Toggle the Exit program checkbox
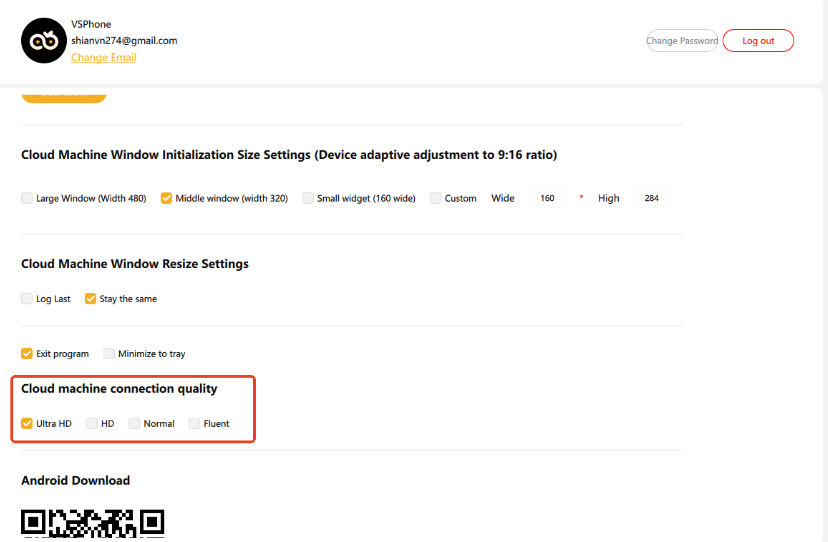The height and width of the screenshot is (542, 828). (x=27, y=354)
